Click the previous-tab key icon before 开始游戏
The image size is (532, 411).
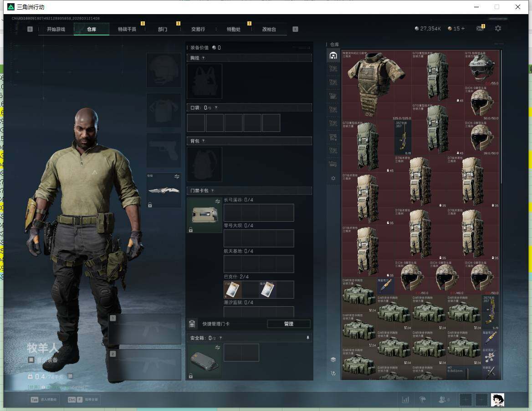click(30, 29)
